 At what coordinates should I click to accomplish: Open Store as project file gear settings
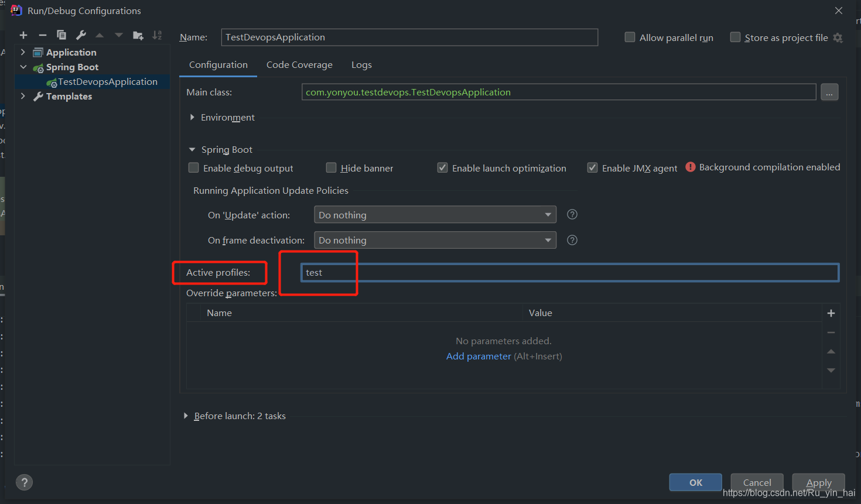click(x=838, y=37)
